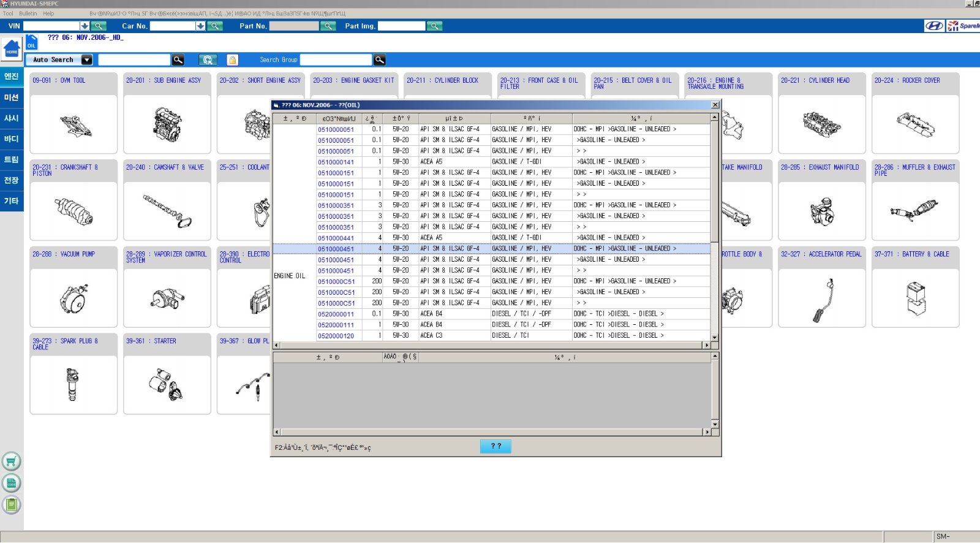Select the 샤시 sidebar tab
Viewport: 980px width, 543px height.
coord(12,118)
